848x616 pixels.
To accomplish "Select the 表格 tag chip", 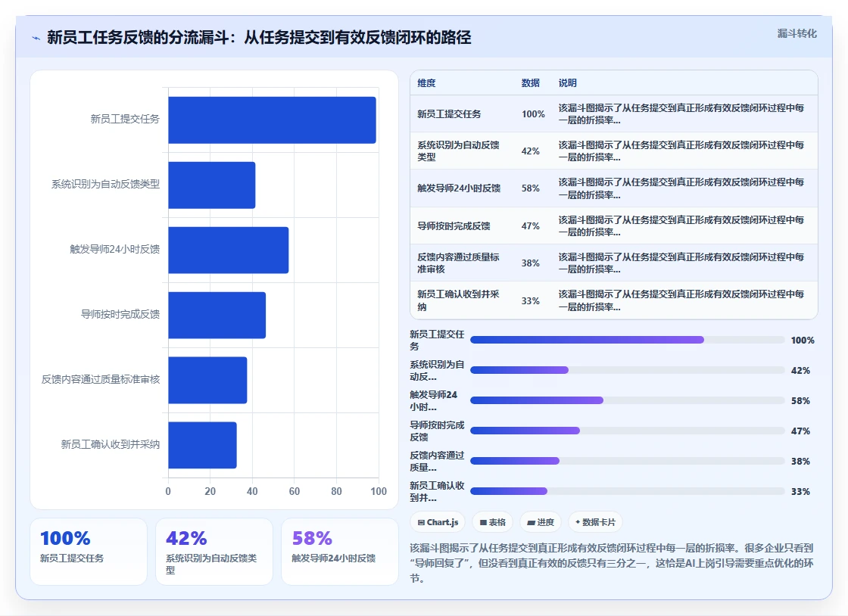I will pyautogui.click(x=492, y=522).
